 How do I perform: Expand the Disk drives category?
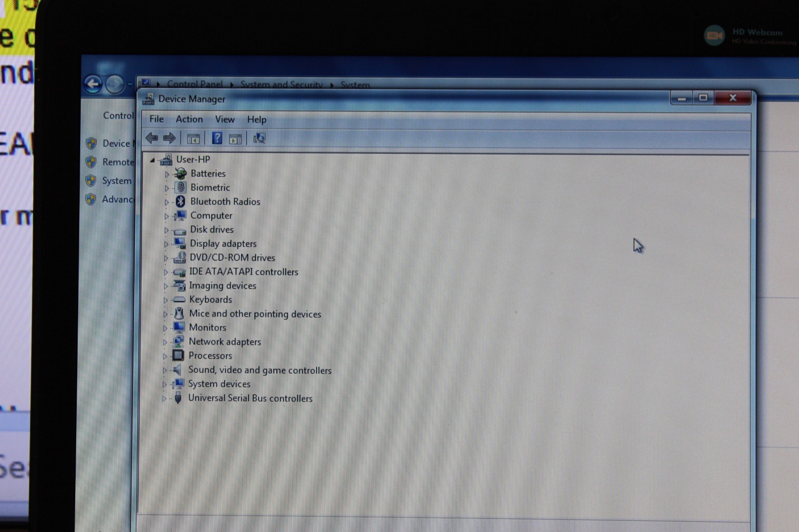pos(166,230)
